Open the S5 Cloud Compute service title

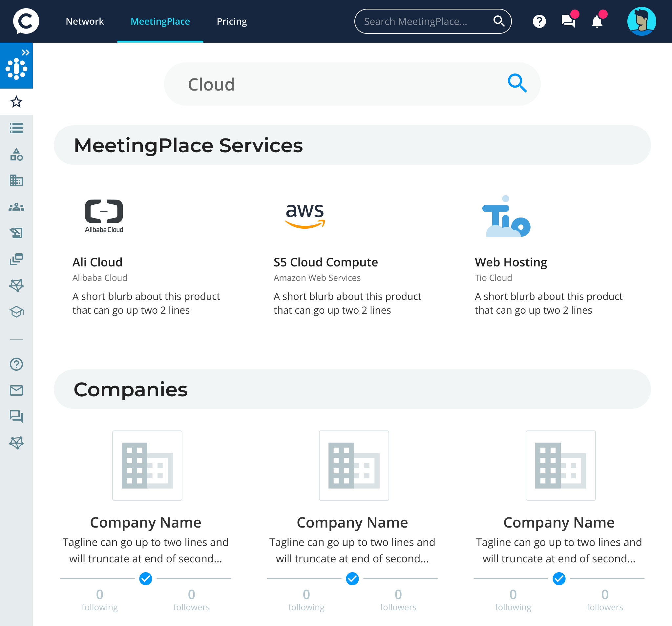(x=325, y=262)
